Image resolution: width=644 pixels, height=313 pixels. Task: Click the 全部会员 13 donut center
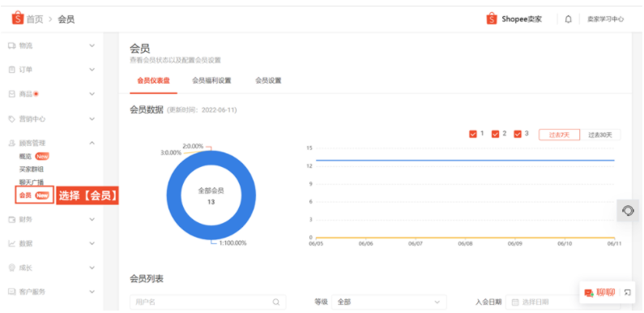(x=211, y=196)
